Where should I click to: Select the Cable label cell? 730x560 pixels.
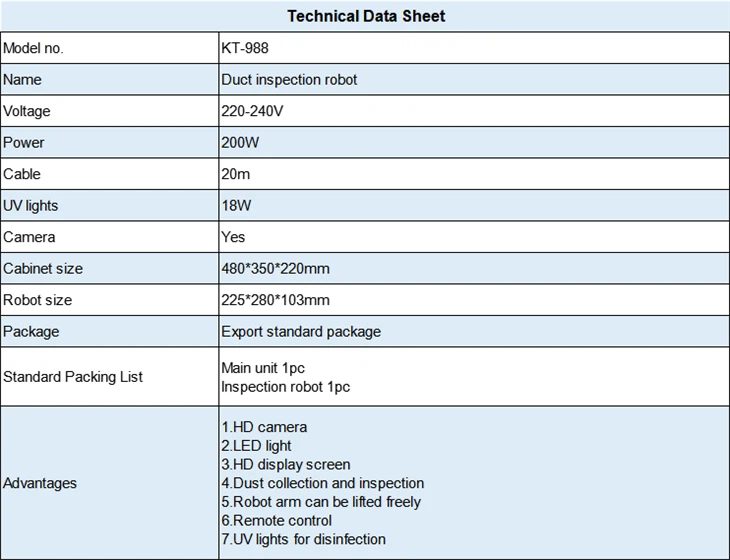tap(110, 174)
